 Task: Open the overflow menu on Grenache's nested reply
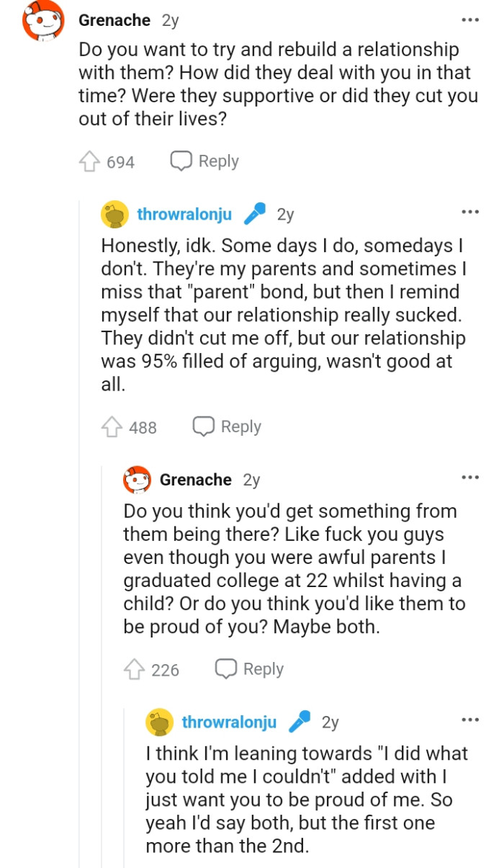(469, 476)
